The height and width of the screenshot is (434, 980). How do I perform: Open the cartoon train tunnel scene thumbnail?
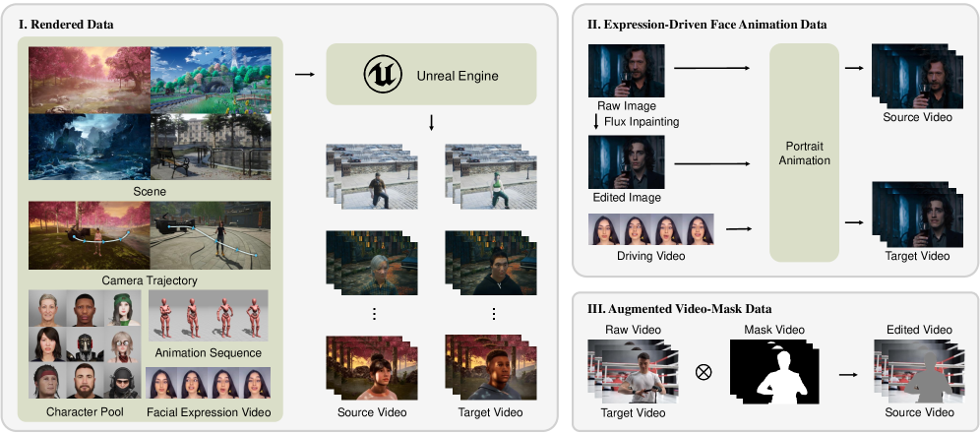[x=211, y=80]
